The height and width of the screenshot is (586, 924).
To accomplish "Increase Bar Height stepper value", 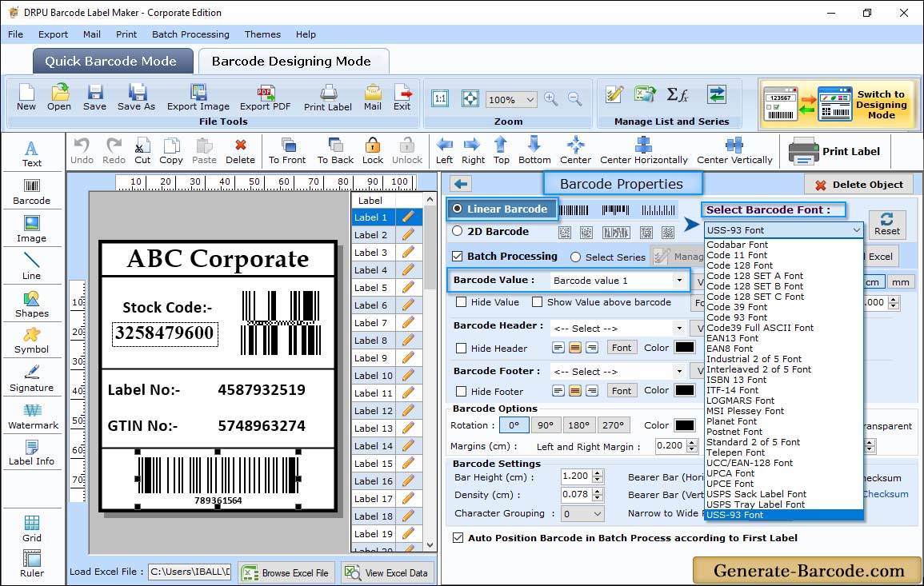I will 598,473.
